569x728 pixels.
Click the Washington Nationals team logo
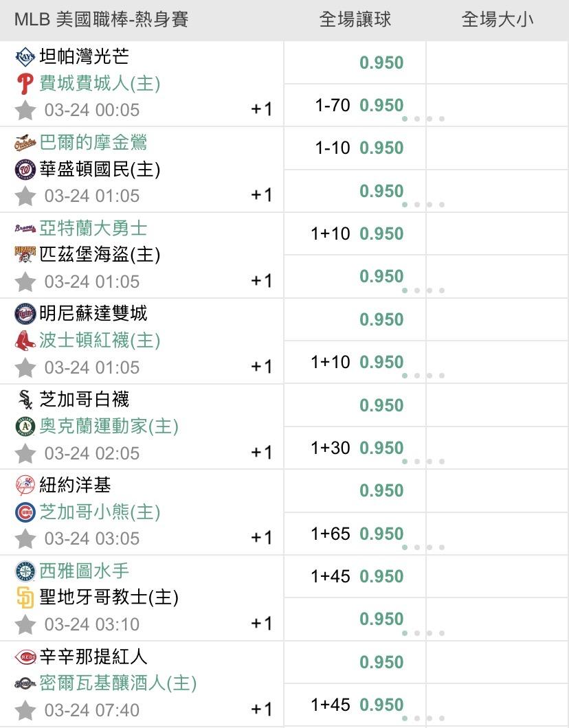point(25,170)
